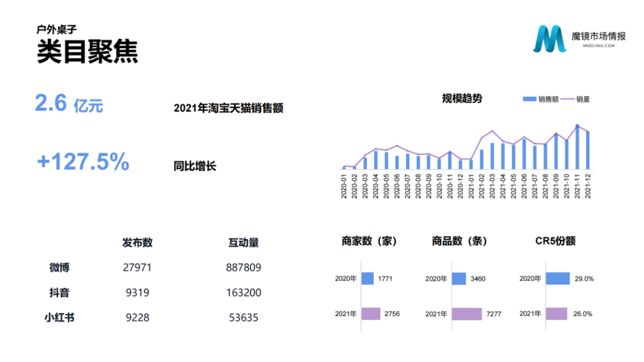This screenshot has height=362, width=644.
Task: Click the CR5 share value 29.0%
Action: (584, 279)
